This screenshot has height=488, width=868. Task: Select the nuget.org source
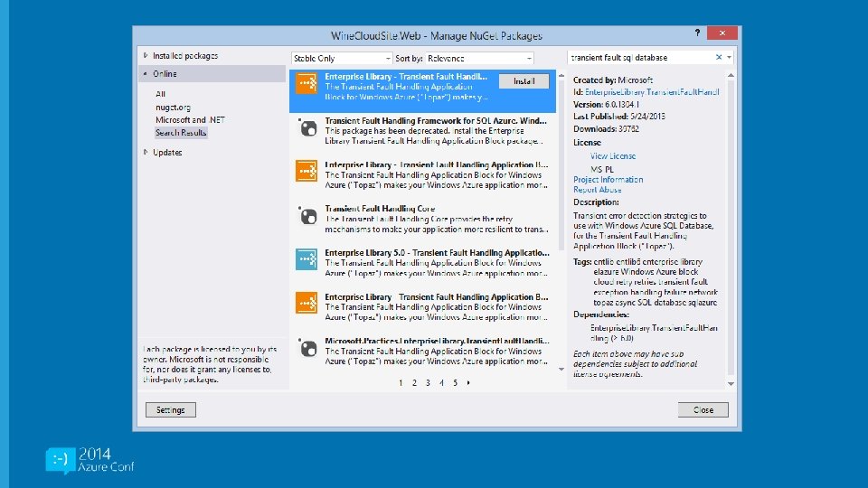coord(173,108)
